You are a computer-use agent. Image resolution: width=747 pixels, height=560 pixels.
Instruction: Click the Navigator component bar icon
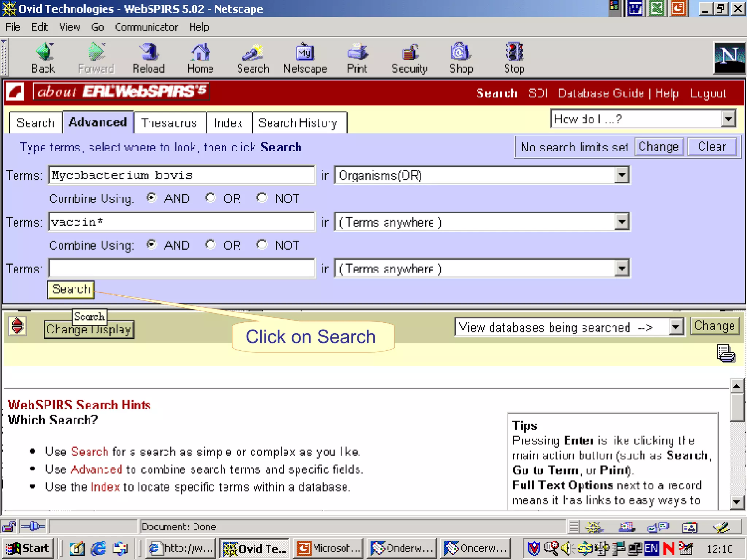[594, 527]
